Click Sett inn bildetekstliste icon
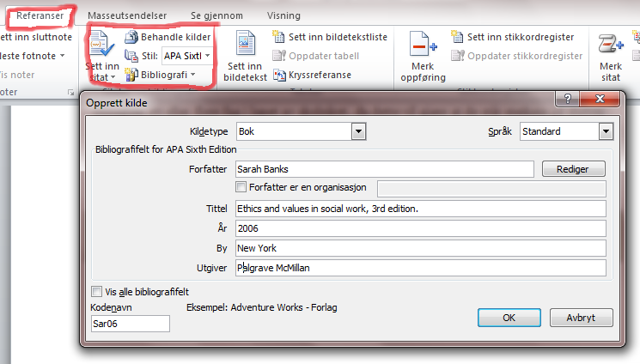 coord(279,37)
